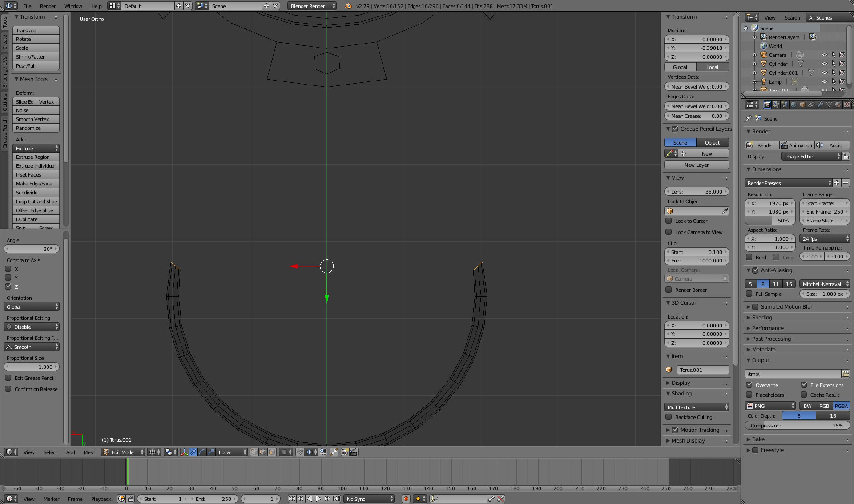
Task: Open the Smooth falloff dropdown
Action: (32, 347)
